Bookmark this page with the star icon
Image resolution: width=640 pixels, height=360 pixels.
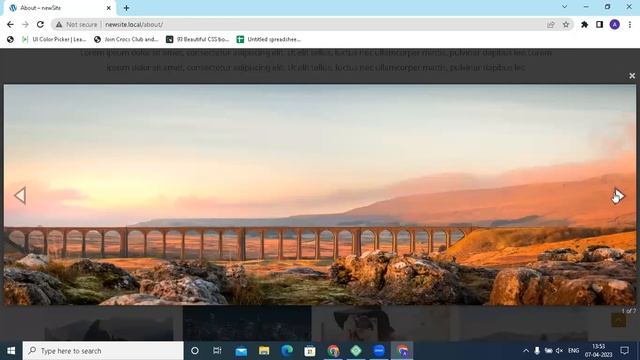(x=566, y=24)
